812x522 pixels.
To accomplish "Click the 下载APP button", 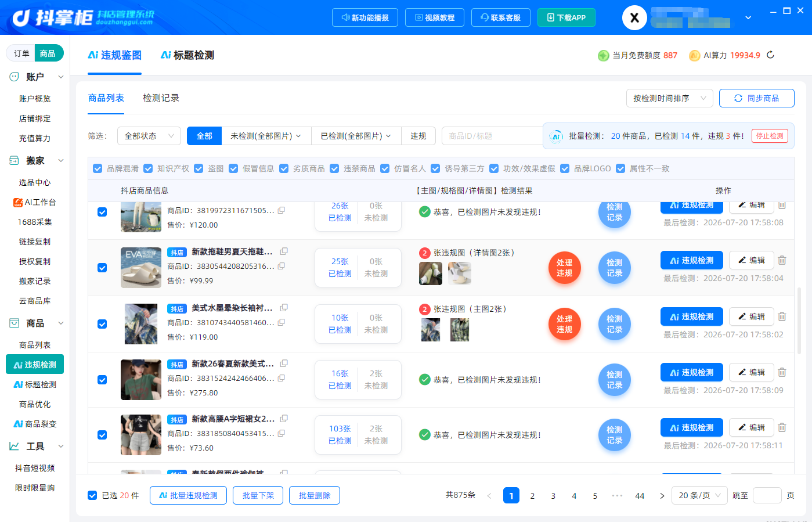I will 566,17.
